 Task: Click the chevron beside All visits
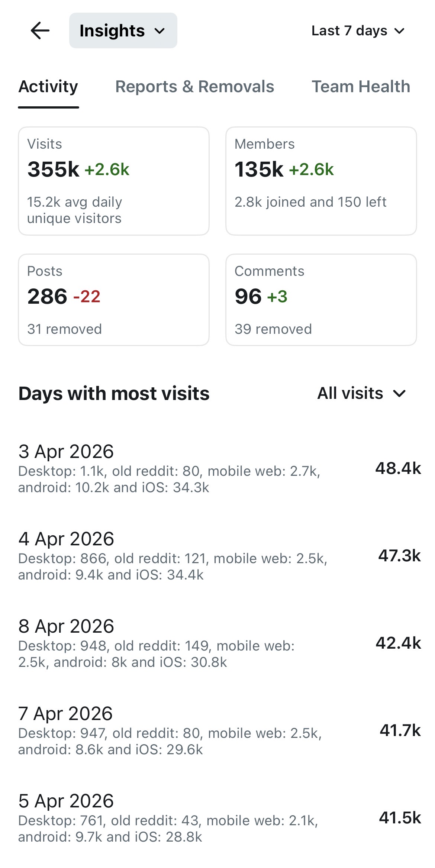click(x=399, y=394)
